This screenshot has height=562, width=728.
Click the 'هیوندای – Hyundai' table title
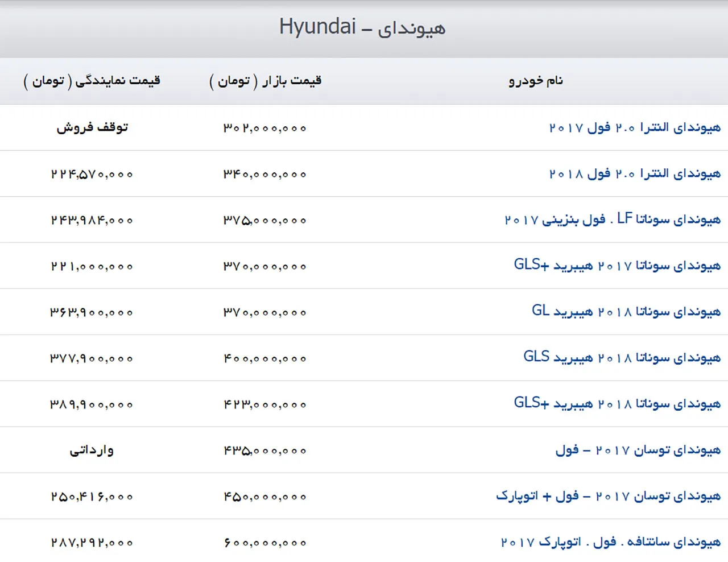pyautogui.click(x=362, y=27)
